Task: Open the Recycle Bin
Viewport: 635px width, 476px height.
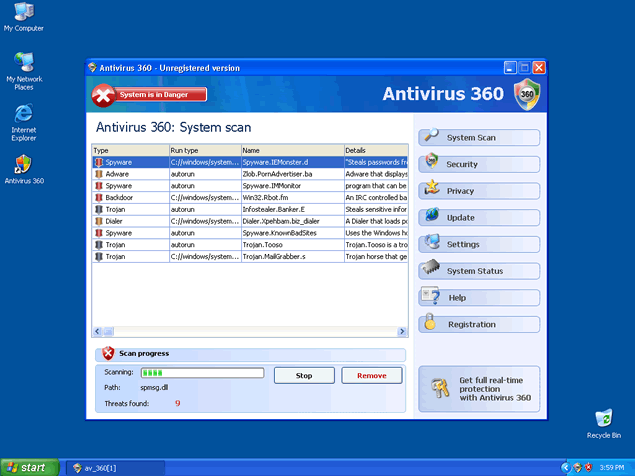Action: coord(603,420)
